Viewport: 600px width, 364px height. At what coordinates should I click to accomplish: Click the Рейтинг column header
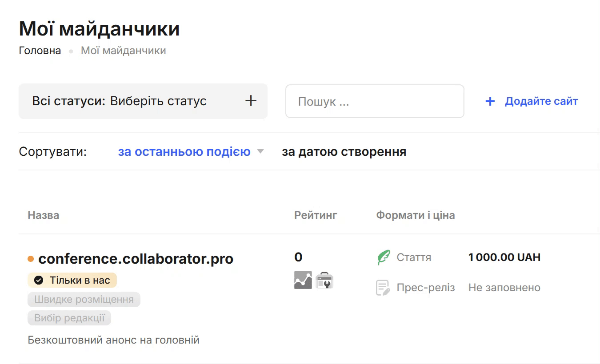point(316,215)
